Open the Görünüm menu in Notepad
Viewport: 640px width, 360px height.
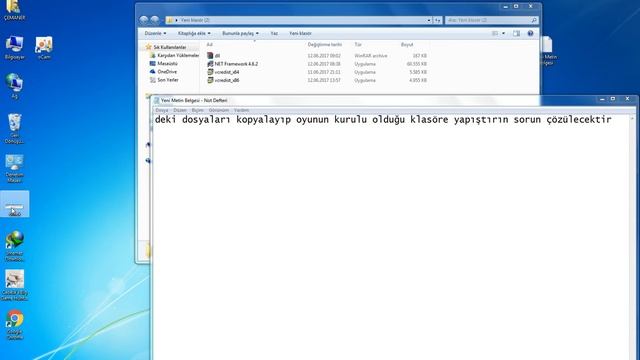pos(219,110)
